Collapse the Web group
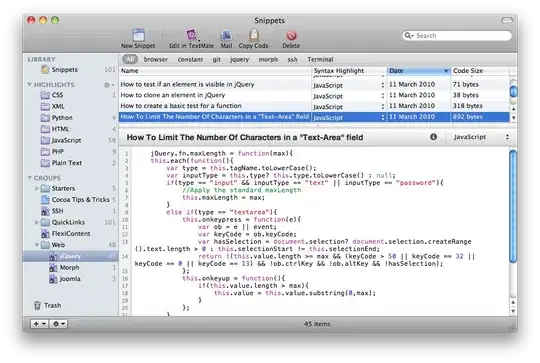This screenshot has height=363, width=540. 37,245
